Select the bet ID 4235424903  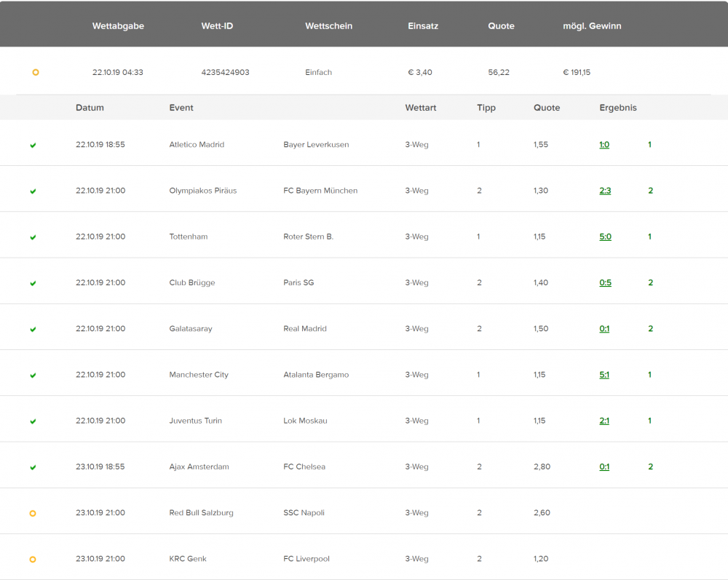[225, 72]
